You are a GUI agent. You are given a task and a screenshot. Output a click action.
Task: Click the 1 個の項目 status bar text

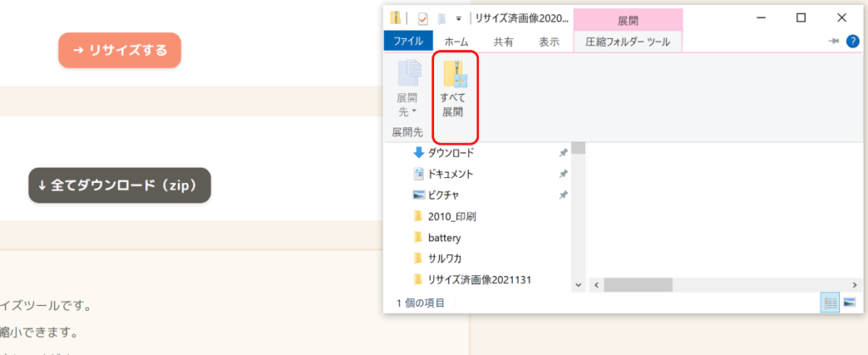420,303
